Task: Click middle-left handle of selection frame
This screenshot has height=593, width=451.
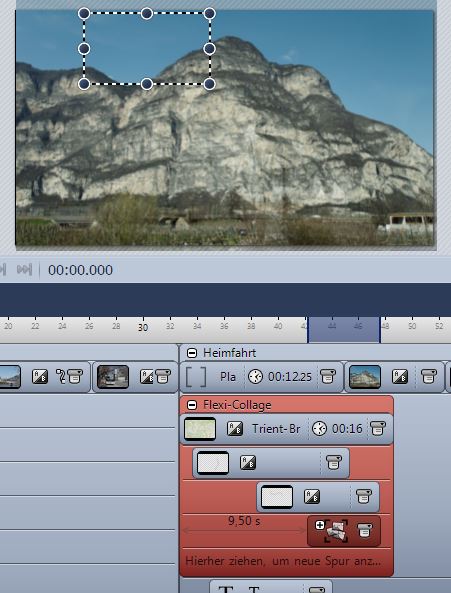Action: 84,49
